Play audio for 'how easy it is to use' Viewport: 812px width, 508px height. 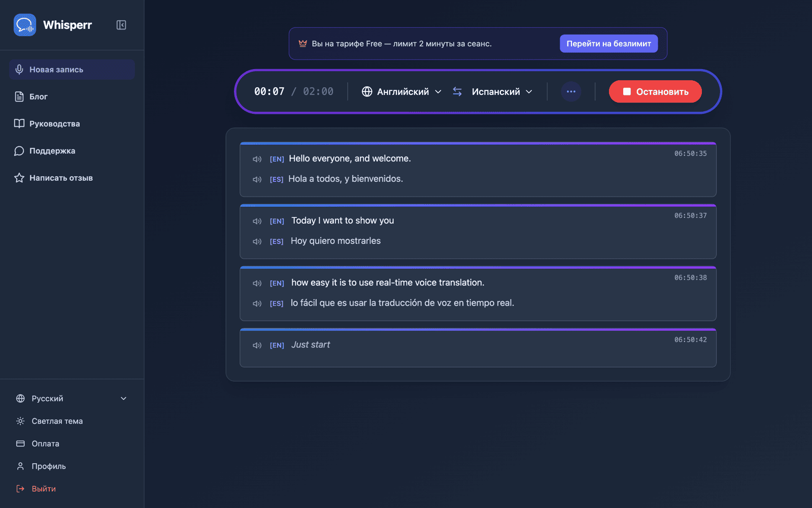coord(257,283)
